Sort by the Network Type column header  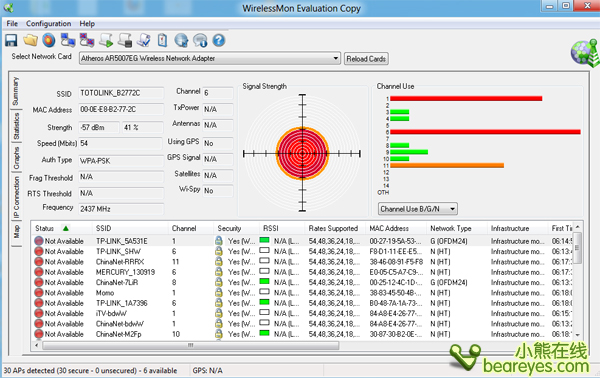[x=457, y=228]
